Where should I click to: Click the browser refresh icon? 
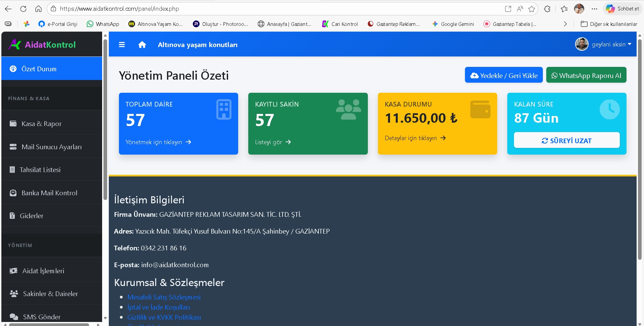(23, 9)
